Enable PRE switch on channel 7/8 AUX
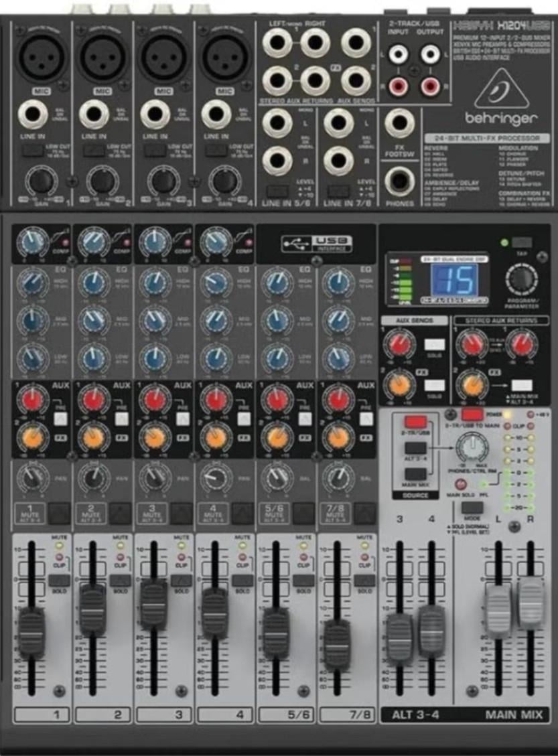 [366, 419]
